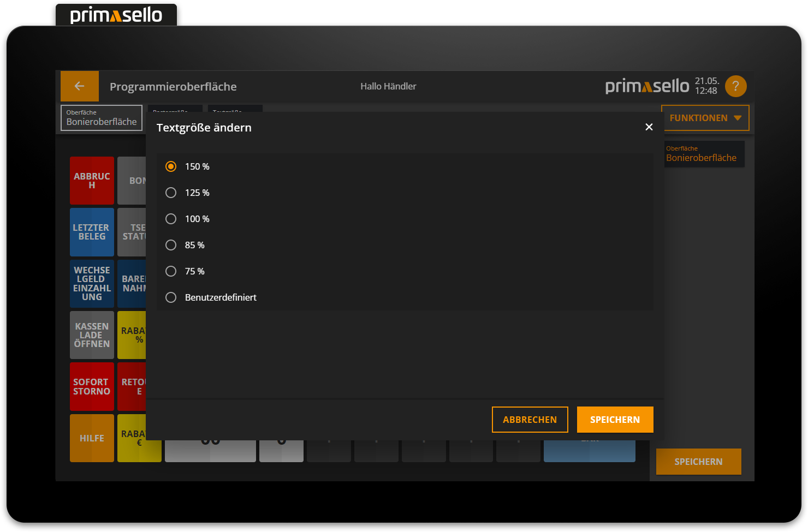Open LETZTER BELEG

(x=92, y=232)
